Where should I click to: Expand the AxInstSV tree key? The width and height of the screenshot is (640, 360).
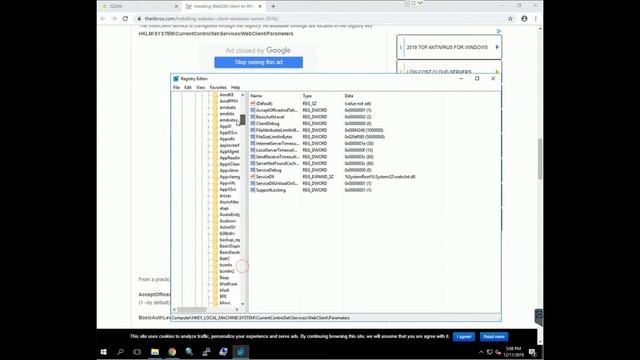click(209, 227)
